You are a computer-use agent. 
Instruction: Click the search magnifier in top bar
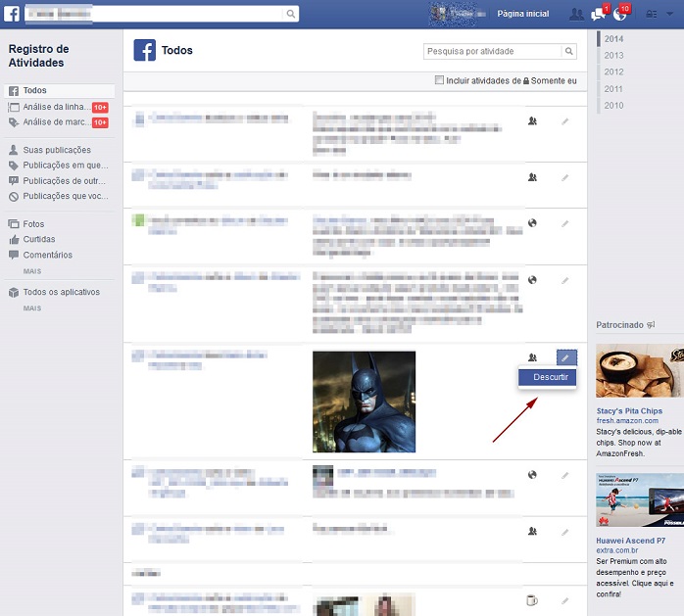290,14
